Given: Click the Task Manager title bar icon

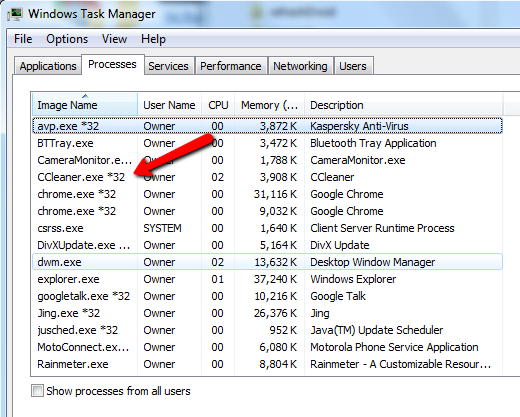Looking at the screenshot, I should 15,14.
